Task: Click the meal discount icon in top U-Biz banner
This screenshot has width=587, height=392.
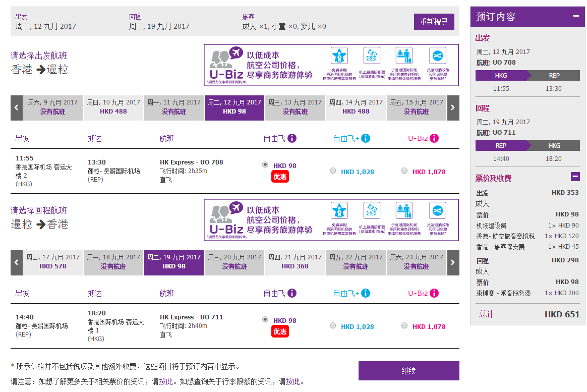Action: [x=371, y=56]
